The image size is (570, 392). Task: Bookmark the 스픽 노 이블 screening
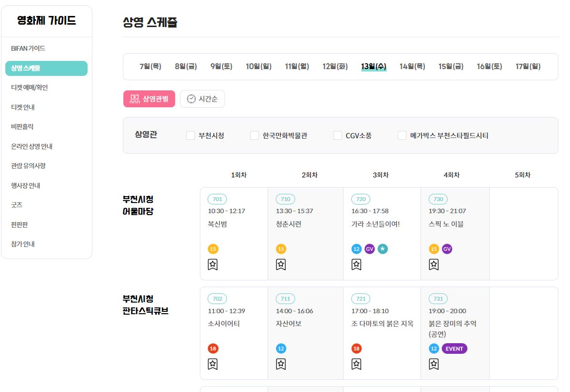(434, 264)
